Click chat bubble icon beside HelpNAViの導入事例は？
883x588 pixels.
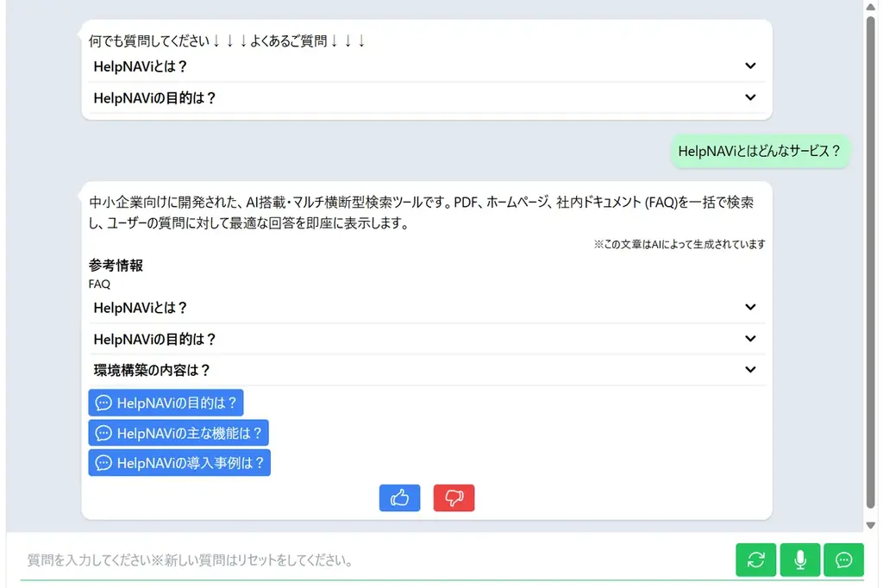click(x=103, y=463)
